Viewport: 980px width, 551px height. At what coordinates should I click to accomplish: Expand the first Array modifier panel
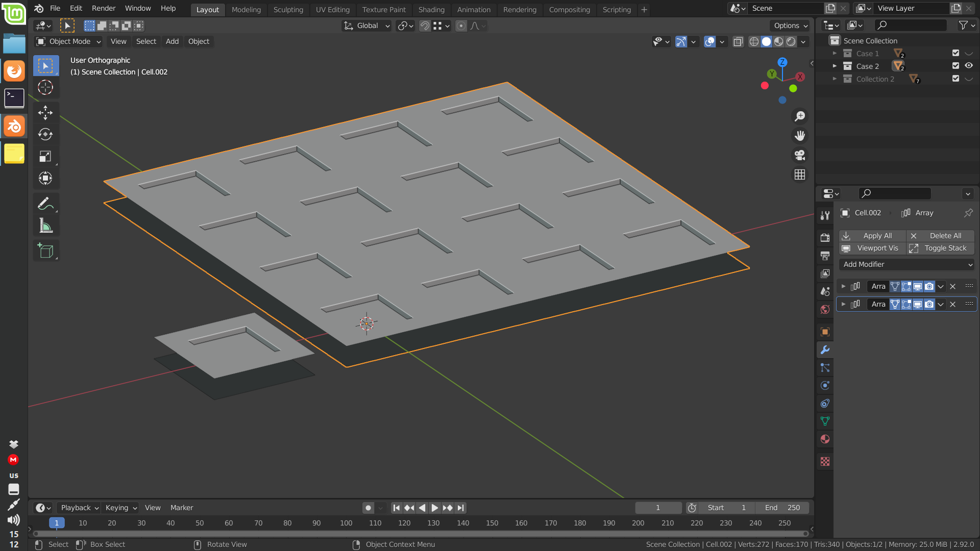(x=843, y=286)
